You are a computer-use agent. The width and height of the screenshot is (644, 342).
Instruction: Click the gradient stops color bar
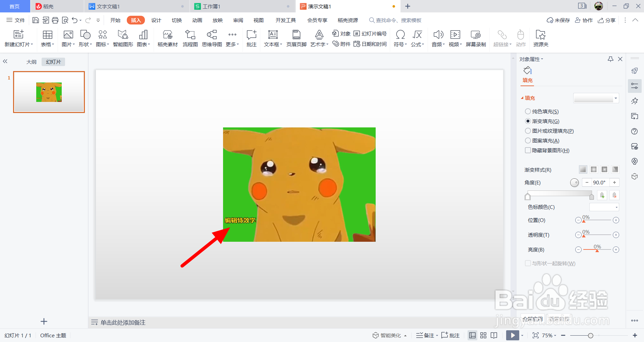click(x=559, y=193)
